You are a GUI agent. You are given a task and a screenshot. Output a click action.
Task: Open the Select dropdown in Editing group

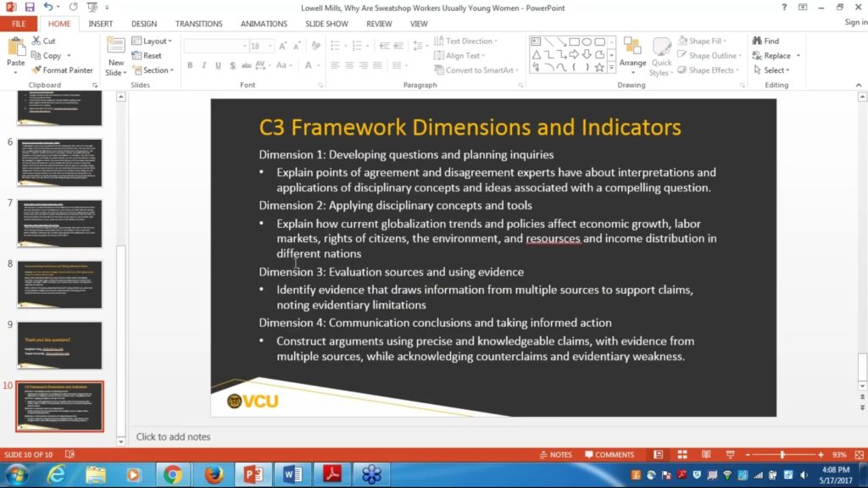coord(774,70)
